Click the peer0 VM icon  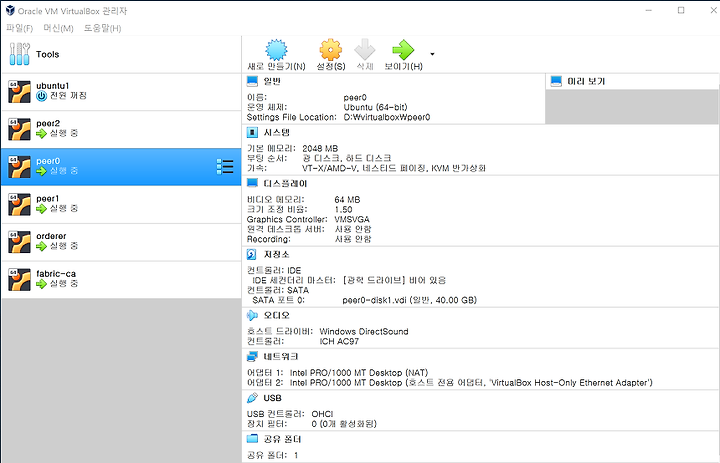point(19,167)
